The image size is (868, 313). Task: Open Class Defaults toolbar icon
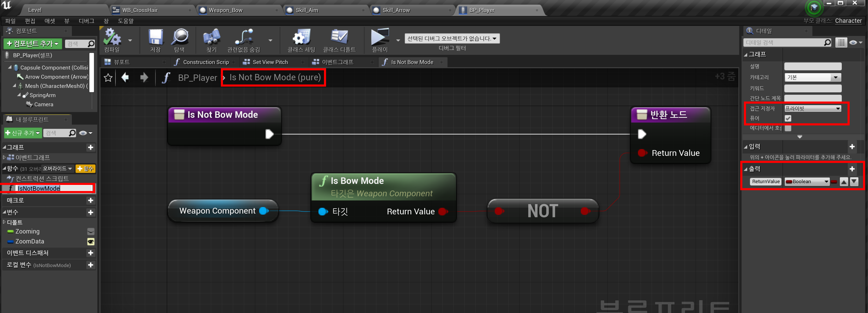tap(339, 37)
